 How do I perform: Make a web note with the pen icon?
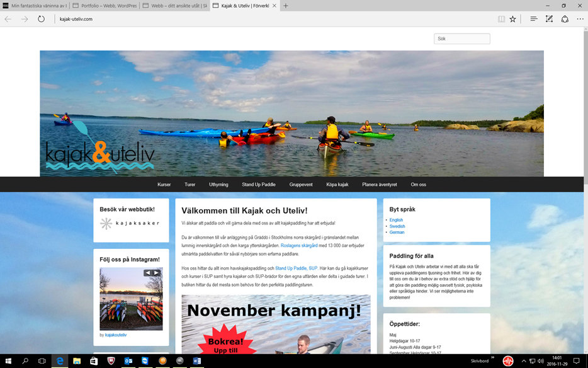pyautogui.click(x=549, y=19)
